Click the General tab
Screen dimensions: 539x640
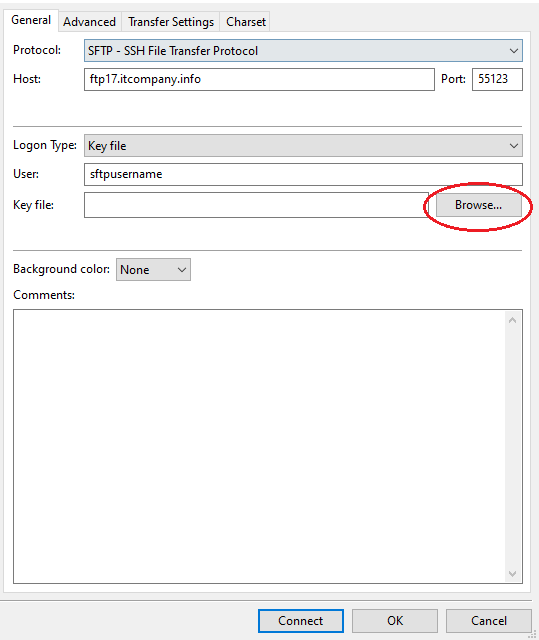coord(31,20)
